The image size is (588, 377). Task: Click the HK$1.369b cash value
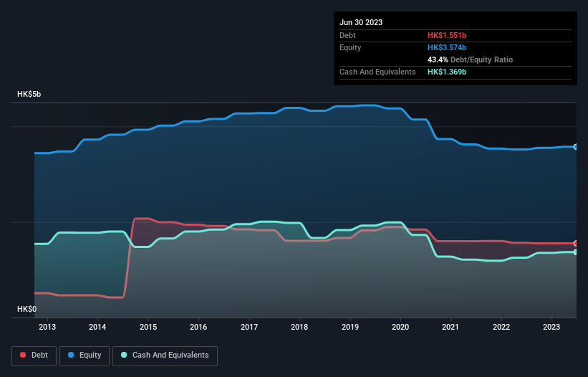(447, 72)
